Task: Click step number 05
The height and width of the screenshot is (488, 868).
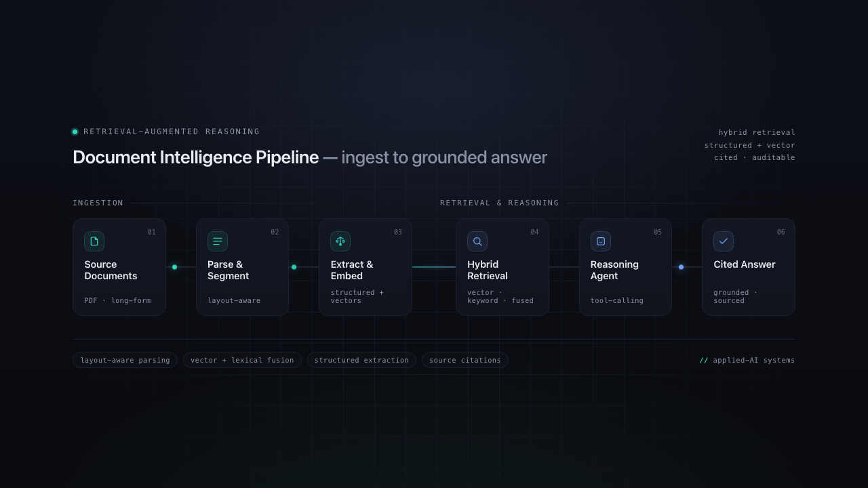Action: point(658,232)
